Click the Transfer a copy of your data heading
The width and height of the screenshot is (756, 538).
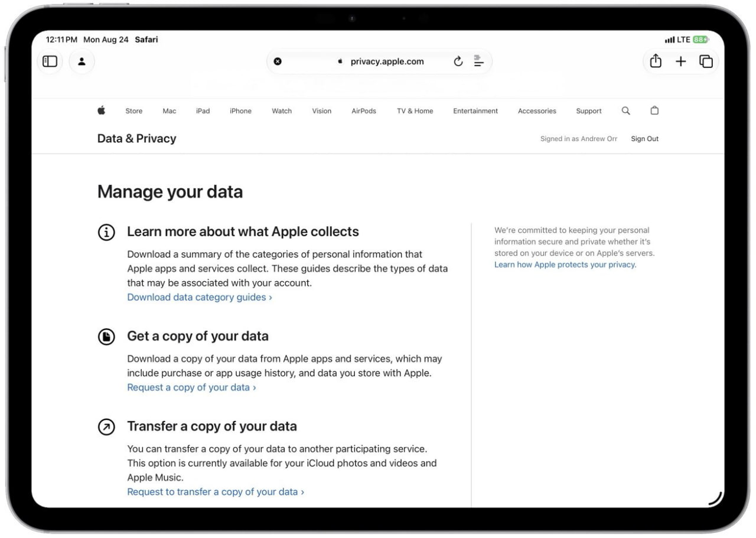point(212,426)
